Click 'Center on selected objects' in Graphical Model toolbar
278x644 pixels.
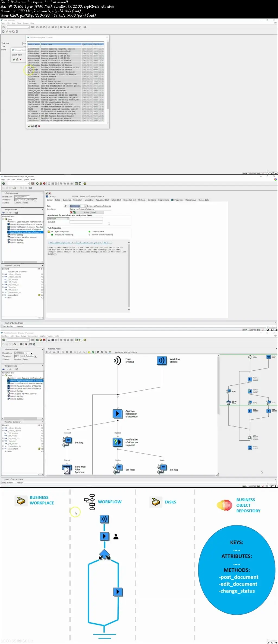126,352
